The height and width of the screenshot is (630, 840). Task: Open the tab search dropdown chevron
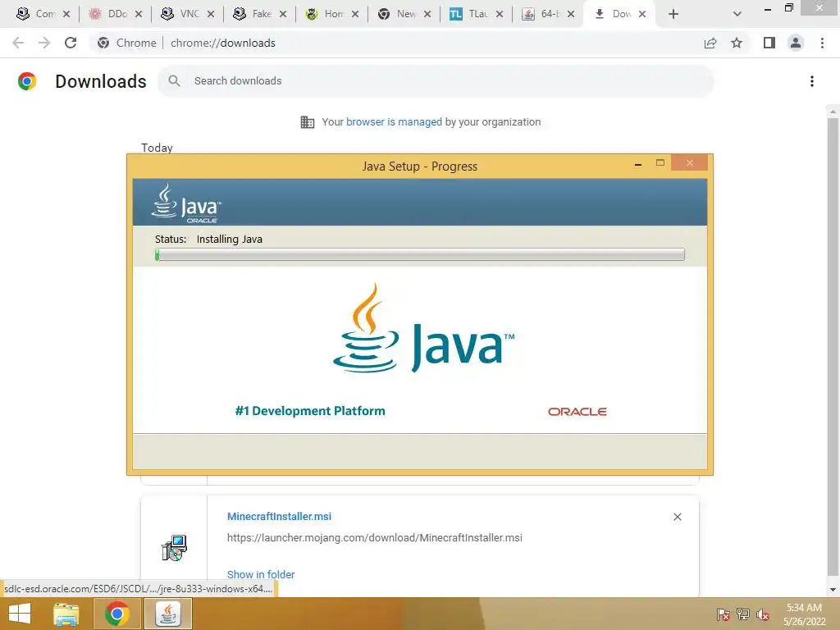point(737,15)
